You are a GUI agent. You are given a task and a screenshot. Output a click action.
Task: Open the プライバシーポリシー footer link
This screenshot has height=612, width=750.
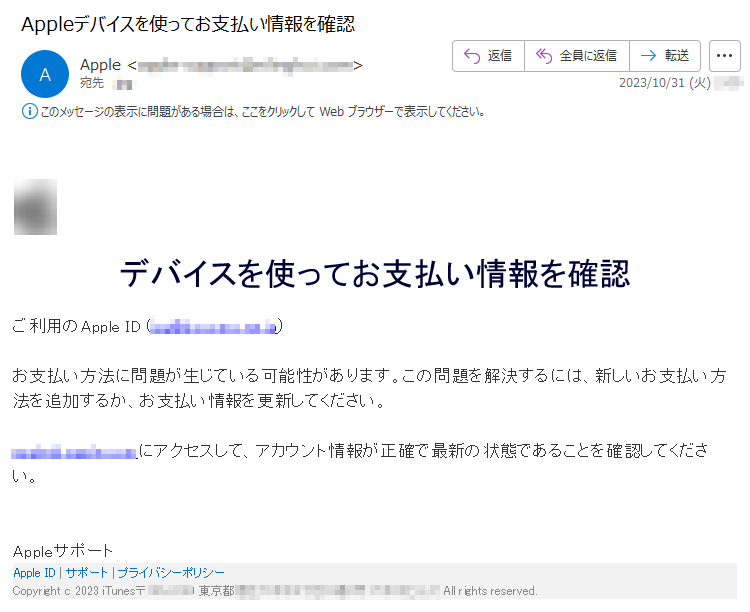pos(171,573)
